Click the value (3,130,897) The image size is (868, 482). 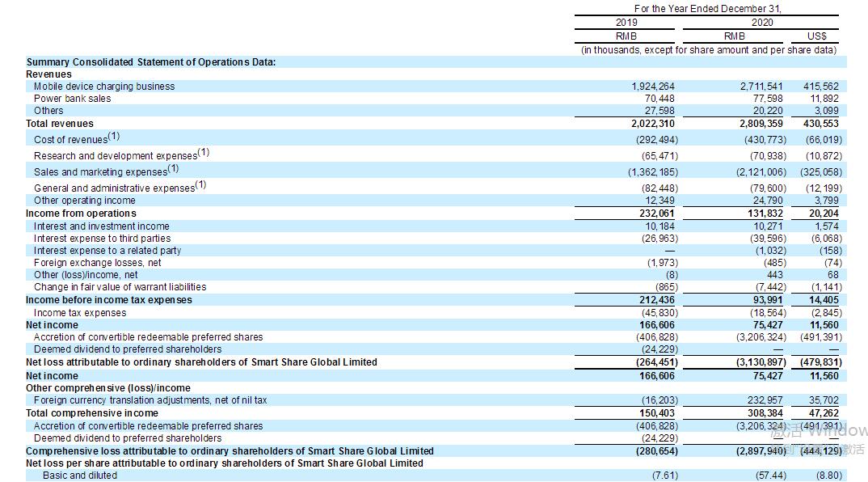click(x=761, y=362)
